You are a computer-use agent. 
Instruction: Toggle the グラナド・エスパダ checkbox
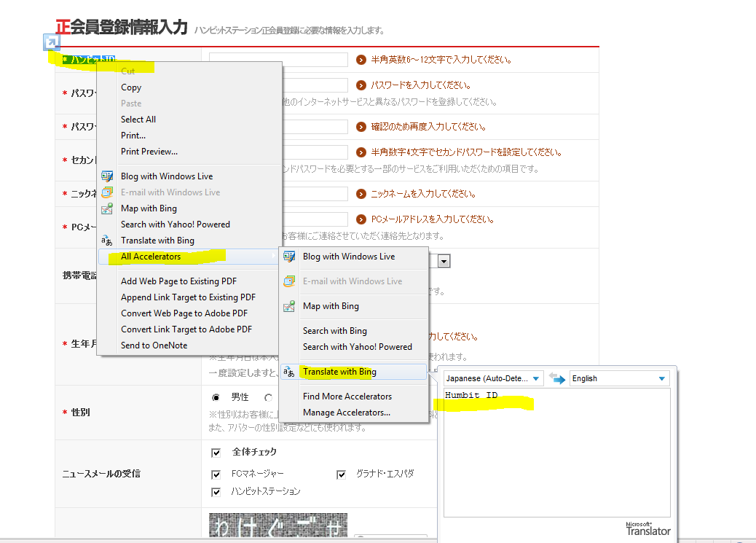[342, 474]
